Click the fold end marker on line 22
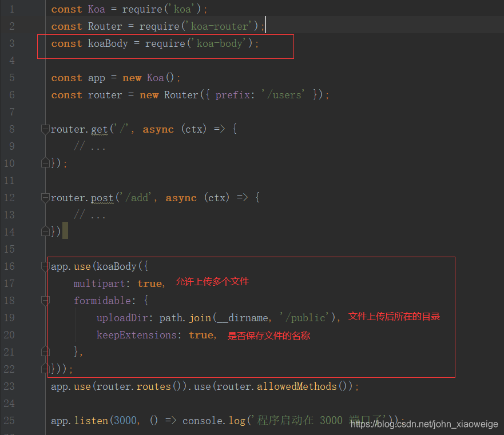504x435 pixels. [45, 369]
